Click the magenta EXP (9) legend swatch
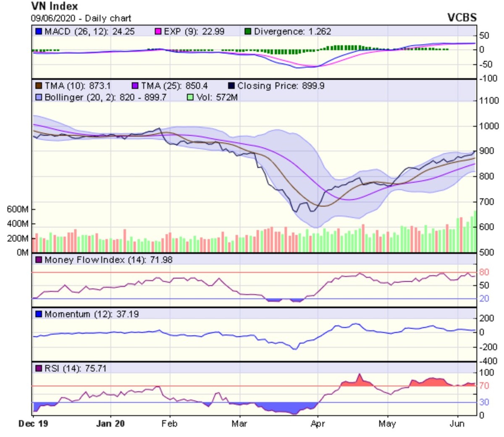 pyautogui.click(x=158, y=32)
